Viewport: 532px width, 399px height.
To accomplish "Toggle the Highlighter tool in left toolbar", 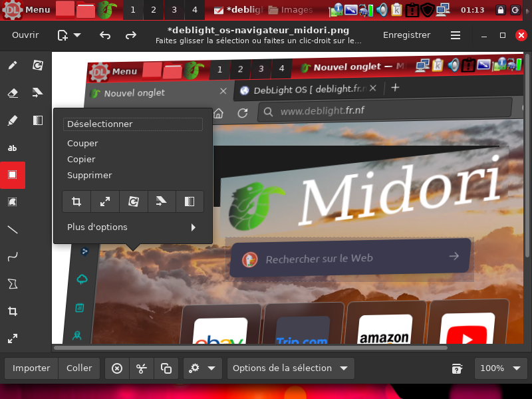I will click(x=13, y=120).
